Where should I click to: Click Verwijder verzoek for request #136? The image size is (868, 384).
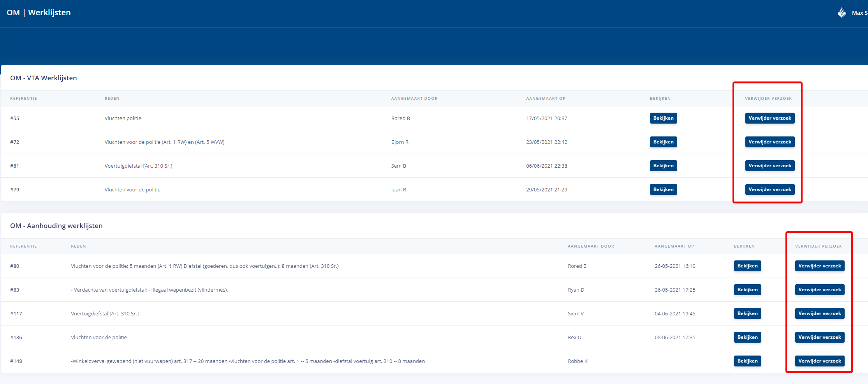pos(819,337)
